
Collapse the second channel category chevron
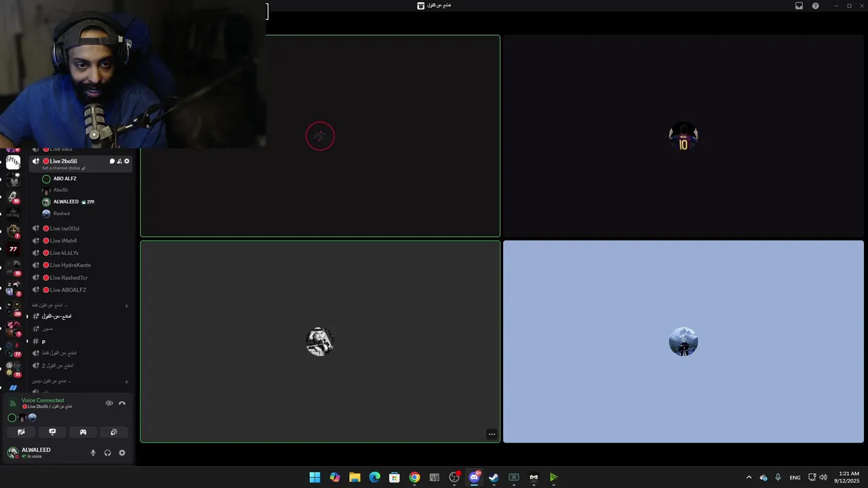[69, 382]
